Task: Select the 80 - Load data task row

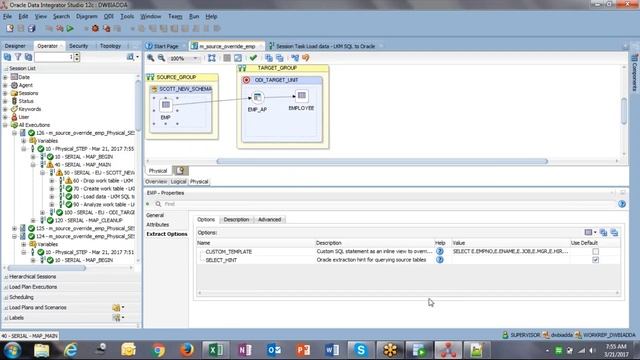Action: pos(104,196)
